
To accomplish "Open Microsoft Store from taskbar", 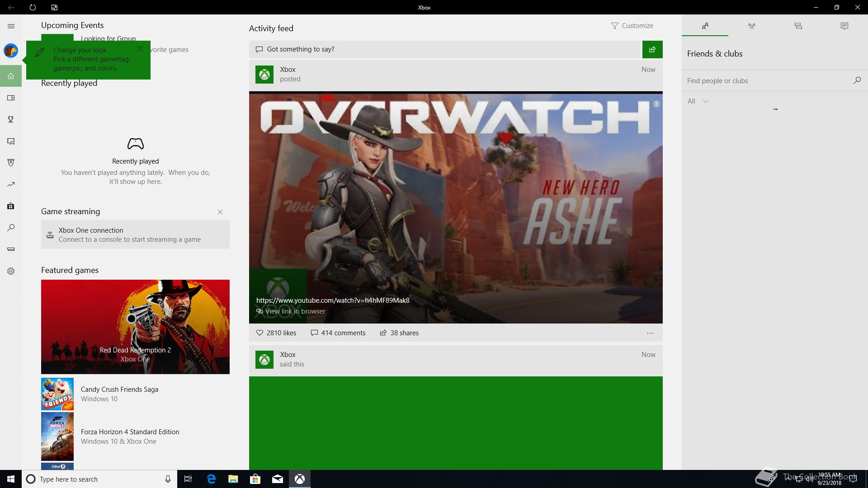I will click(x=255, y=479).
